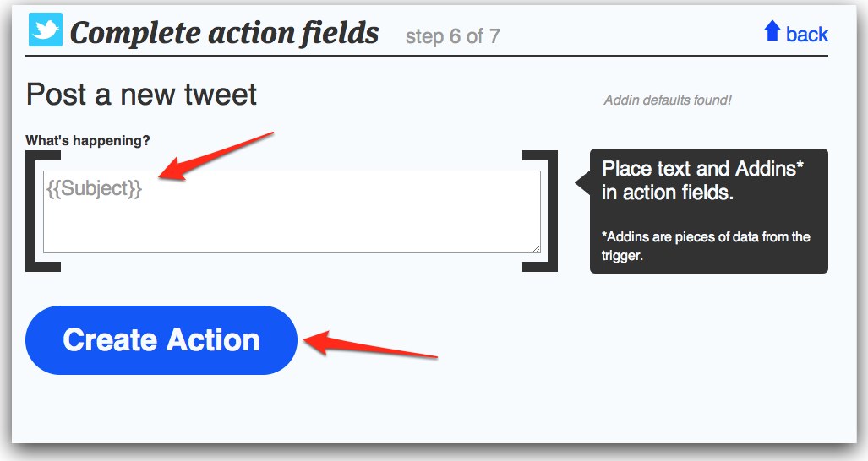Click empty area inside the tweet text box

(338, 220)
